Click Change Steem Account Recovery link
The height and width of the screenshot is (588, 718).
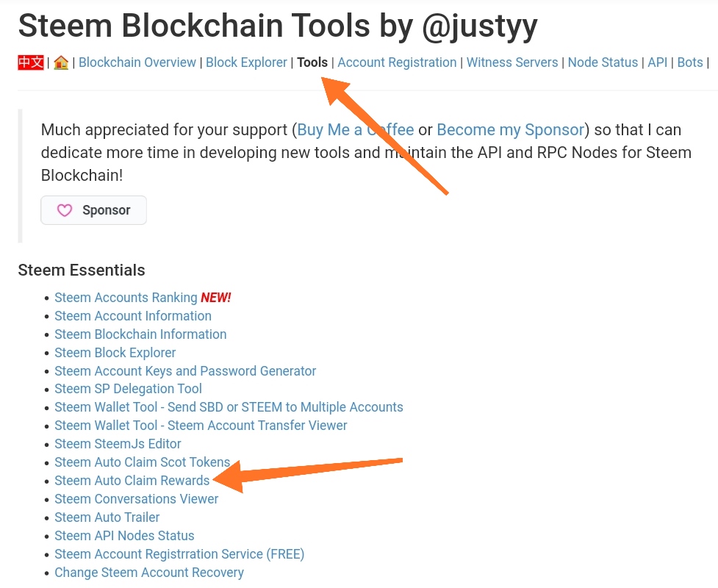[x=149, y=573]
